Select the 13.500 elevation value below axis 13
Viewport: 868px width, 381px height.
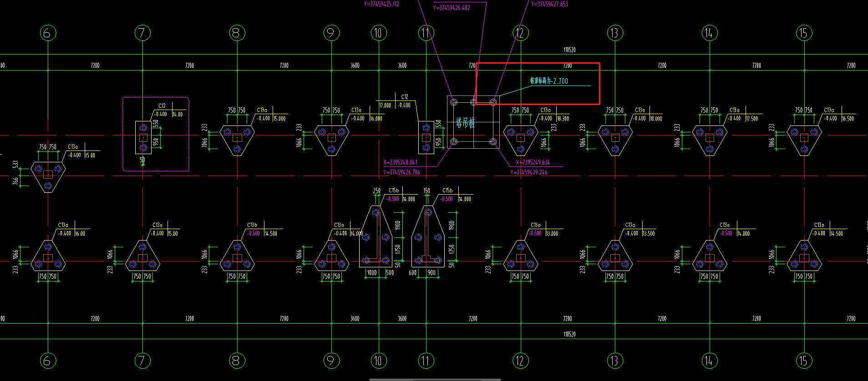[649, 234]
